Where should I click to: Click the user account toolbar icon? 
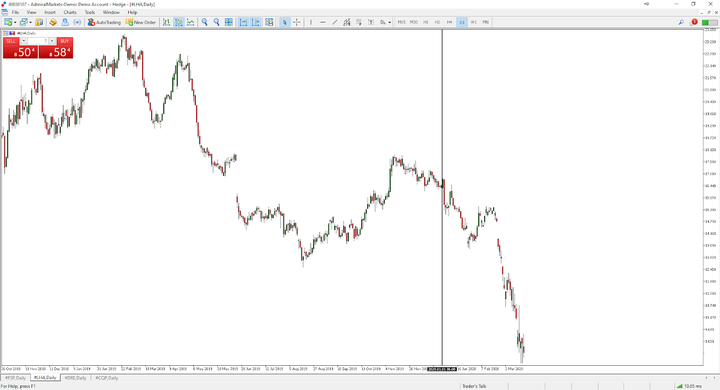tap(65, 22)
